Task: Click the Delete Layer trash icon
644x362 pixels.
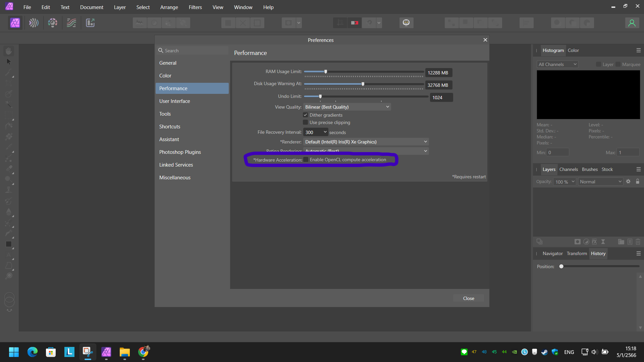Action: pos(638,242)
